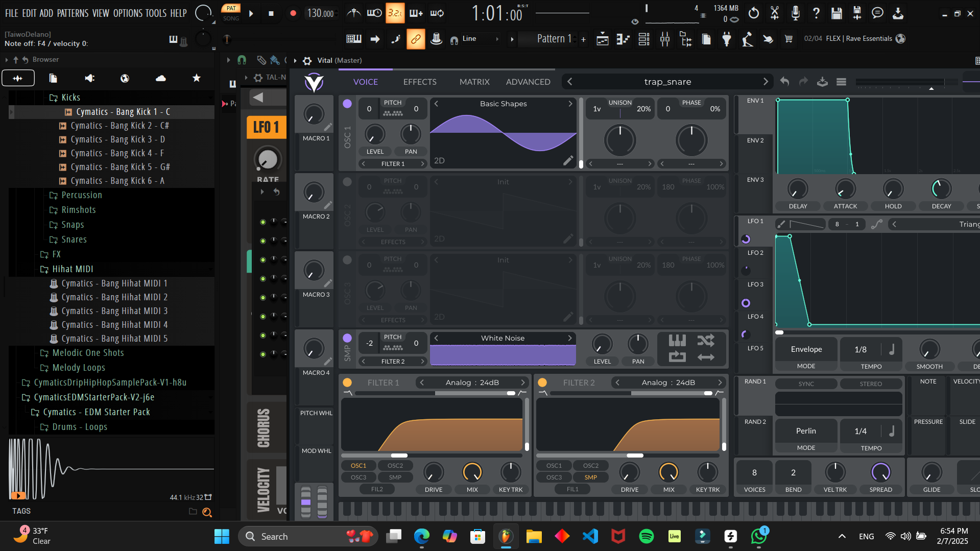This screenshot has width=980, height=551.
Task: Save project with the floppy disk icon
Action: point(836,13)
